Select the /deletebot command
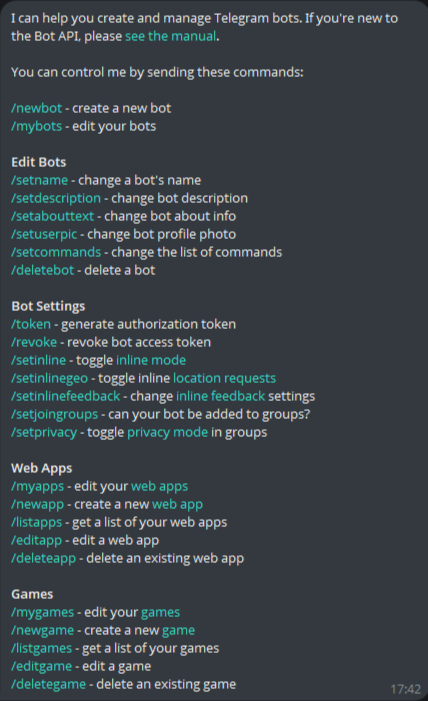 pos(42,270)
